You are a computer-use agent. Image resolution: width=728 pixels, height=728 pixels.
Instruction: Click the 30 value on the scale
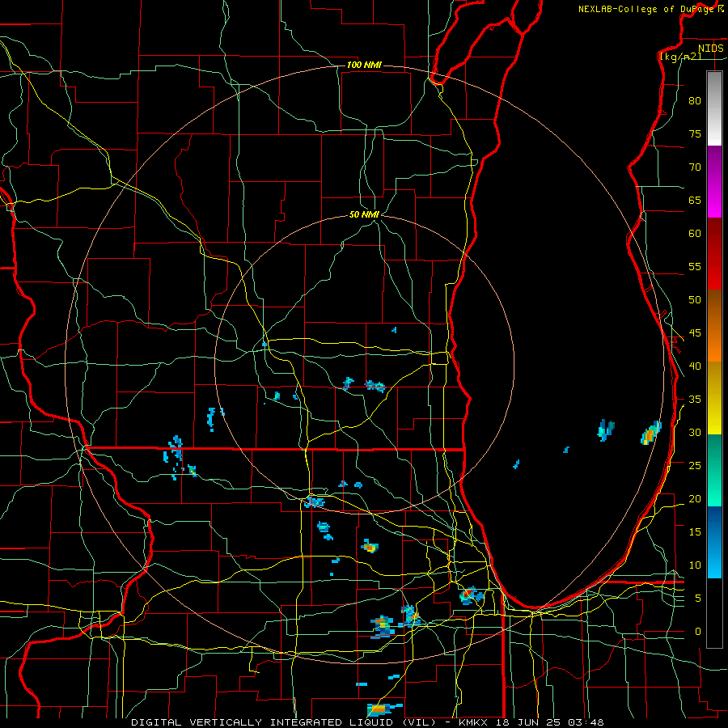695,433
